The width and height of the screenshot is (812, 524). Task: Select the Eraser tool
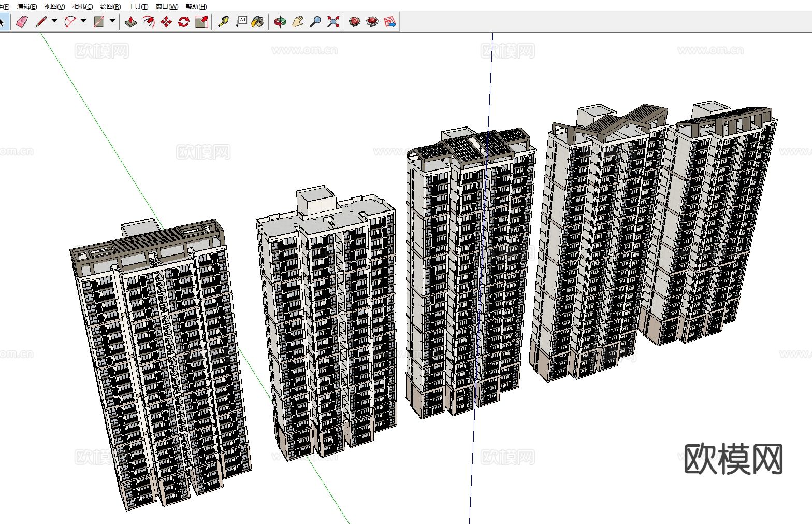pyautogui.click(x=21, y=22)
